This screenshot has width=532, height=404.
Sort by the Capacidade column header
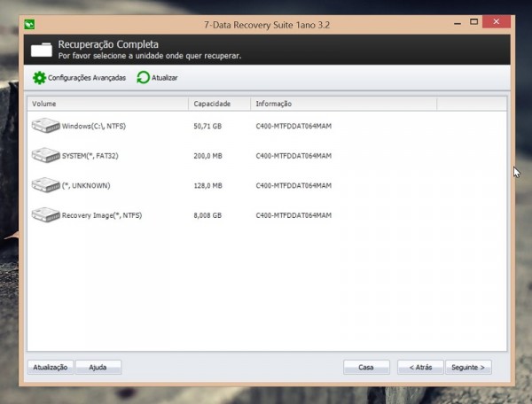(219, 104)
